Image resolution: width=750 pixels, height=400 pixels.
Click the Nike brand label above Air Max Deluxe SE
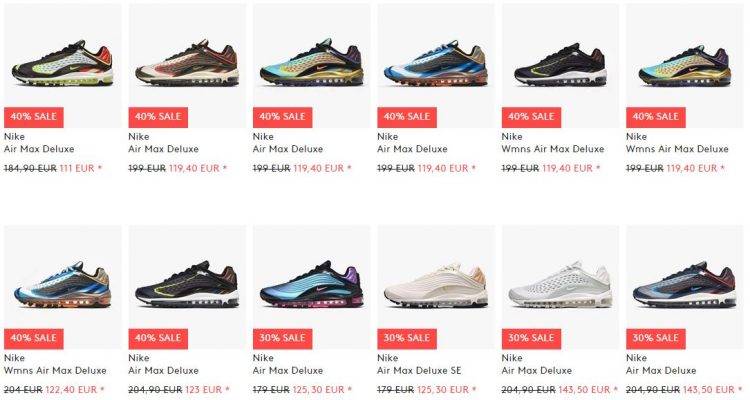tap(387, 358)
